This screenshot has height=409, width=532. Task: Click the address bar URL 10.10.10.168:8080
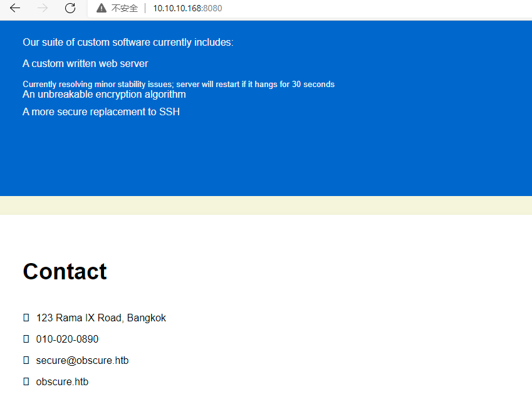pos(187,8)
